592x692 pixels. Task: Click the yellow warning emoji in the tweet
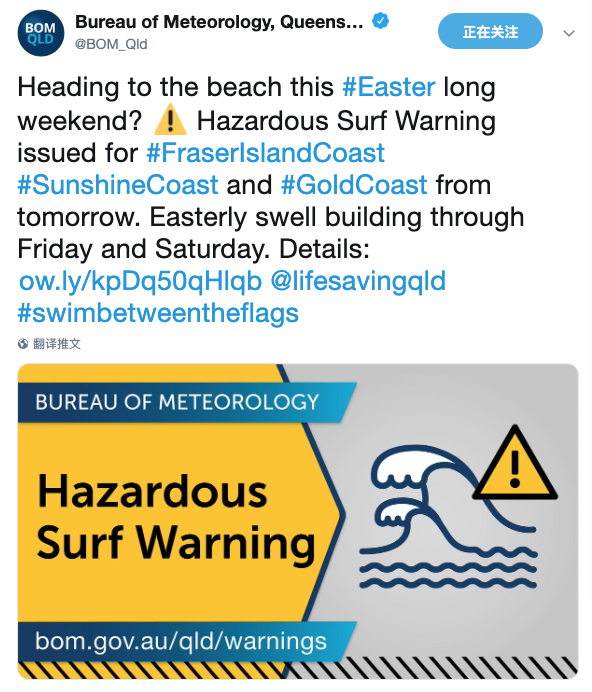tap(170, 121)
